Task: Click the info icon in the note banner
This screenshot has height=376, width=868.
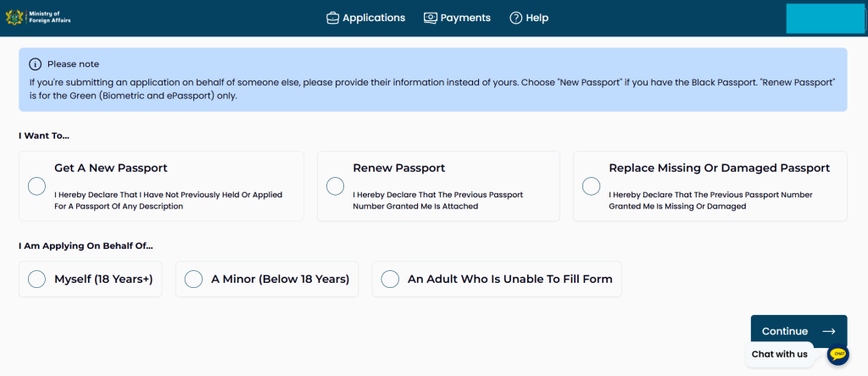Action: click(35, 64)
